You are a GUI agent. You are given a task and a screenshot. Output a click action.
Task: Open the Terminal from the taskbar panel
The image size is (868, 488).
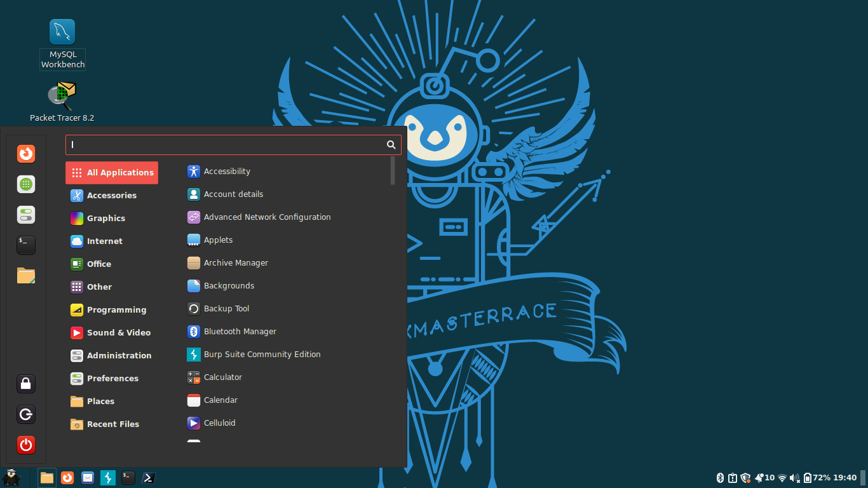point(128,478)
